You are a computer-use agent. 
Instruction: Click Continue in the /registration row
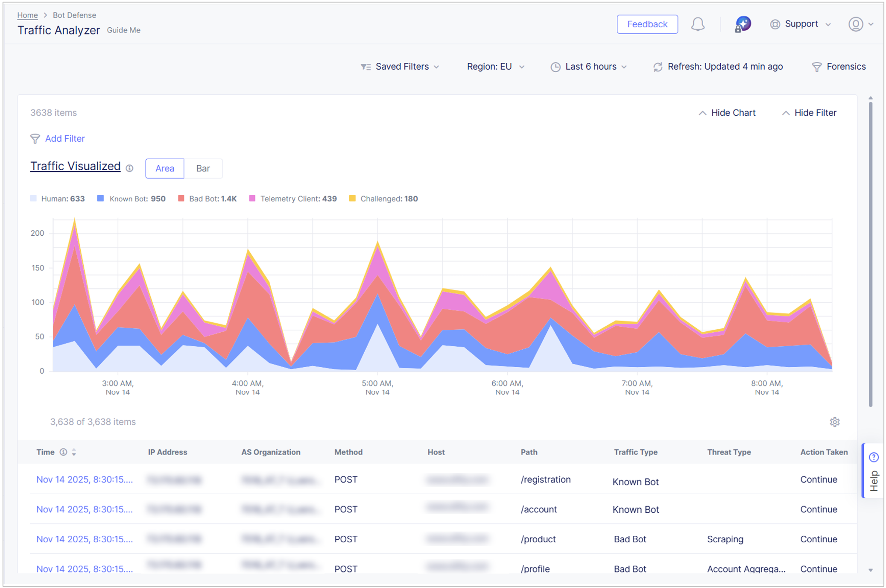tap(819, 480)
